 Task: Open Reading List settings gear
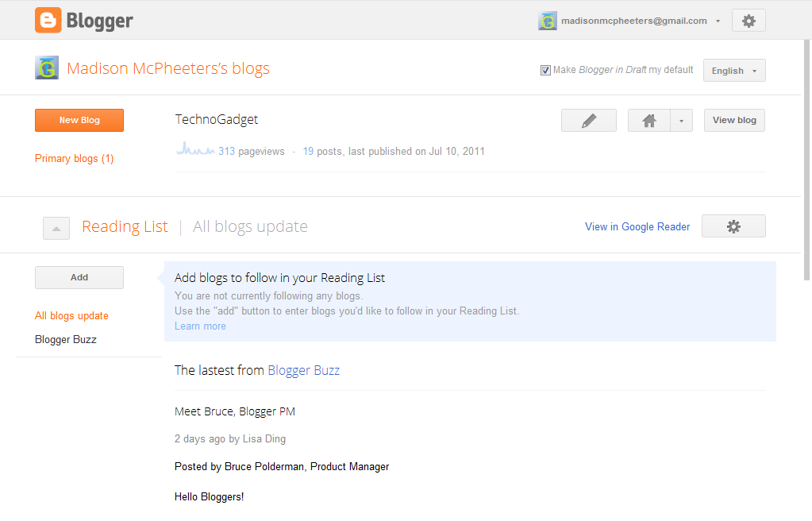click(x=733, y=226)
